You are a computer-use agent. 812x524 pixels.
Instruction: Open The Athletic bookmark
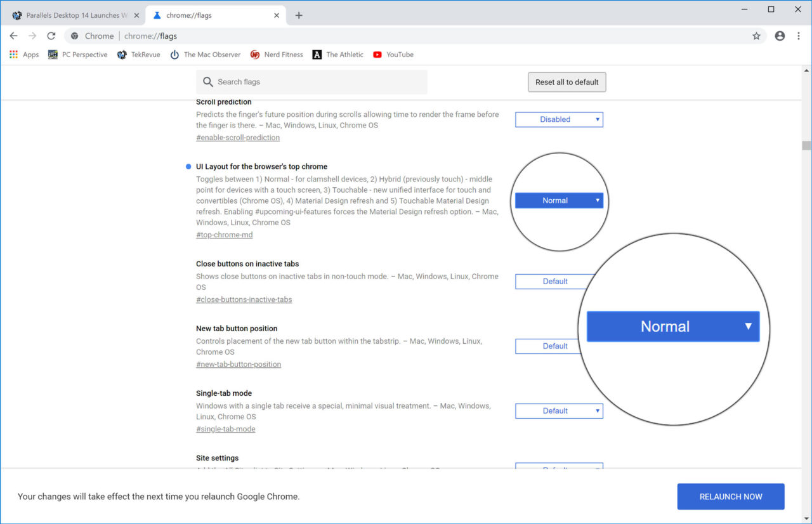tap(337, 55)
